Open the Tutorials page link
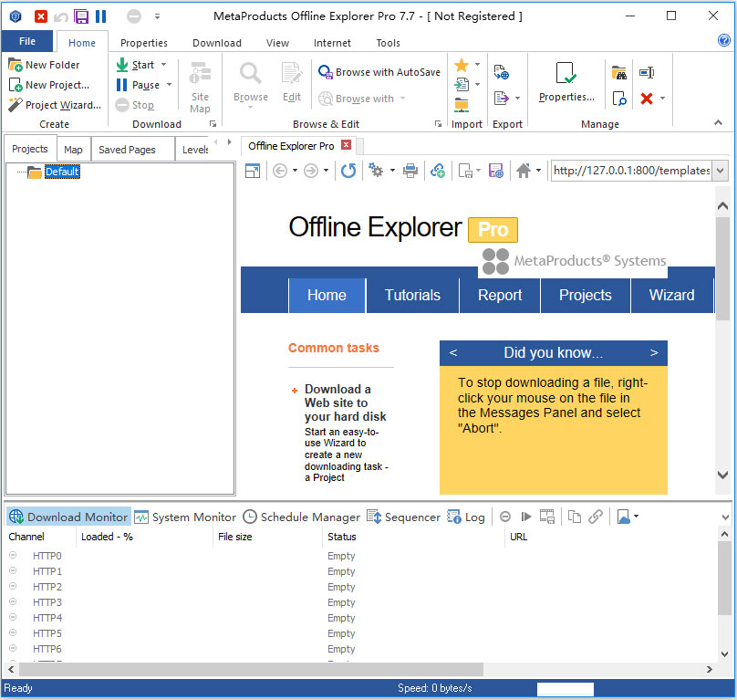Screen dimensions: 737x700 [x=412, y=295]
